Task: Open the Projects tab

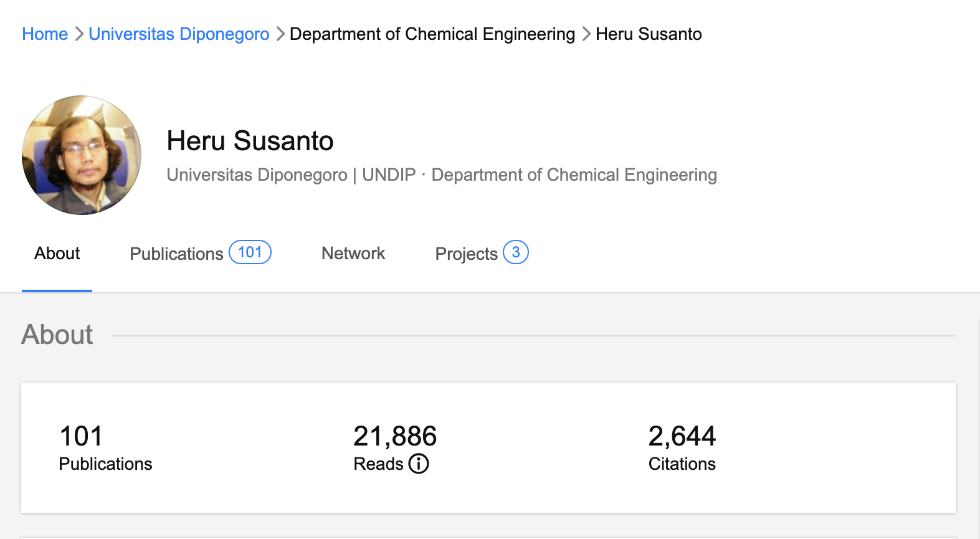Action: tap(466, 254)
